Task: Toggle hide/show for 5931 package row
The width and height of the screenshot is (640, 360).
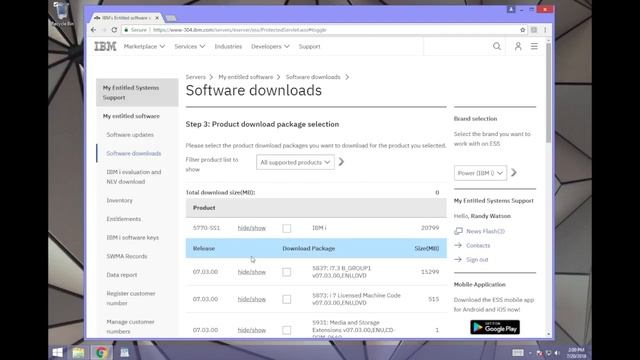Action: pyautogui.click(x=251, y=330)
